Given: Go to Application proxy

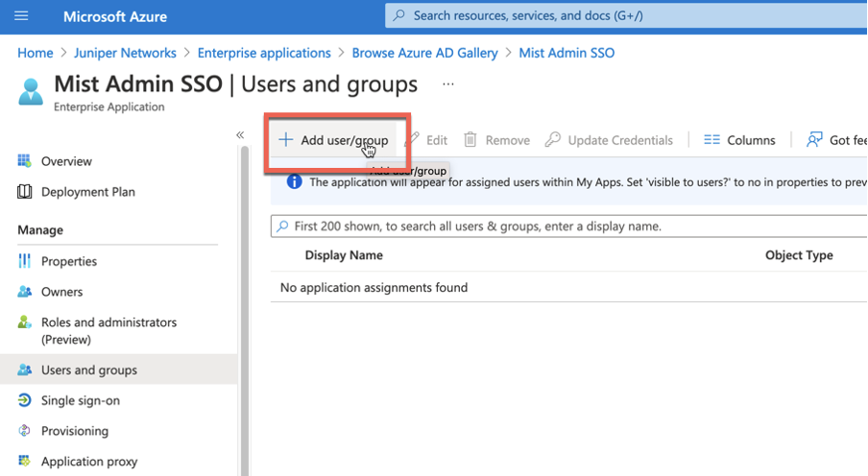Looking at the screenshot, I should [88, 462].
